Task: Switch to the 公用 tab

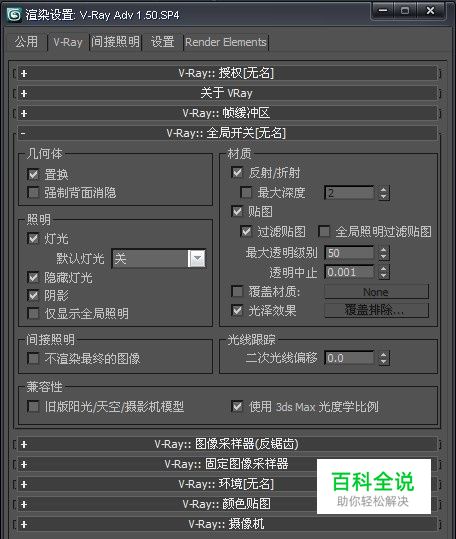Action: coord(26,42)
